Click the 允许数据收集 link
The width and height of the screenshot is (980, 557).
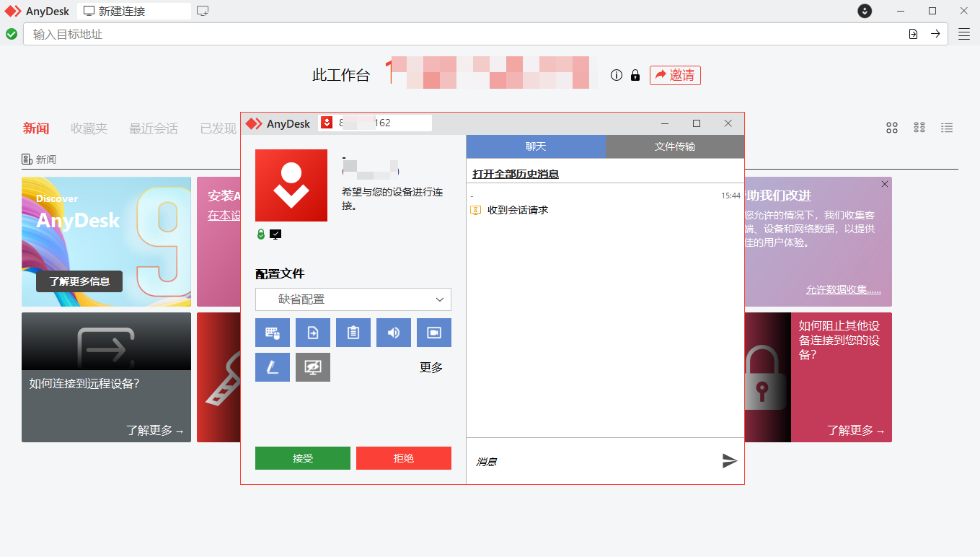[x=844, y=290]
